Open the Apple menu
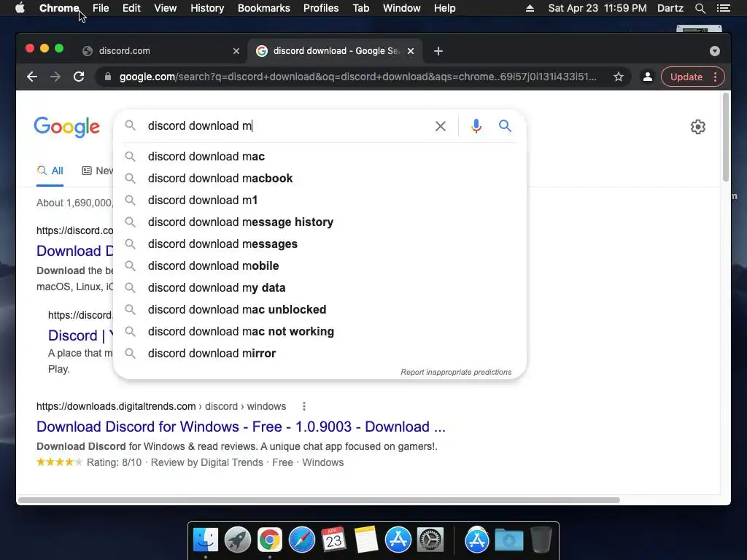This screenshot has height=560, width=747. tap(20, 8)
